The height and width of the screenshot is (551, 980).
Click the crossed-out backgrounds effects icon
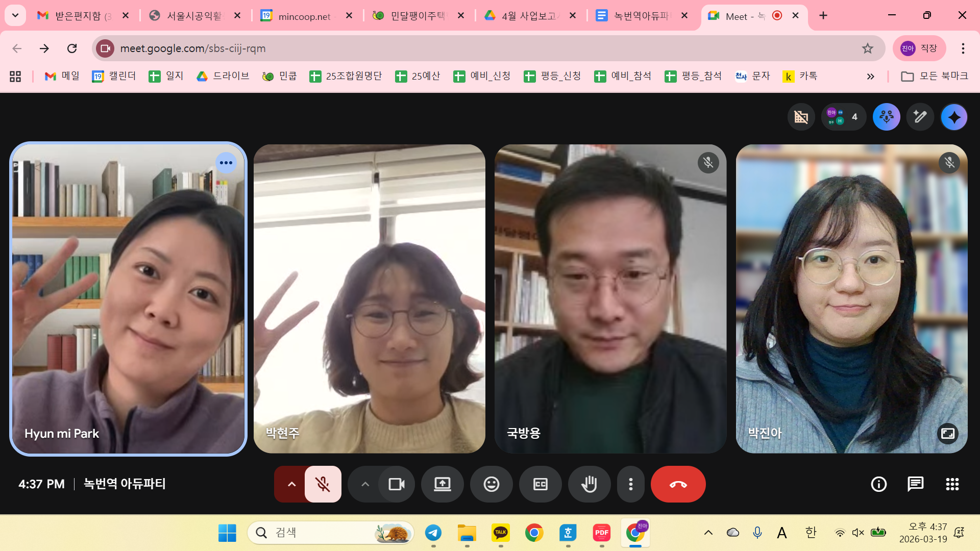coord(801,117)
